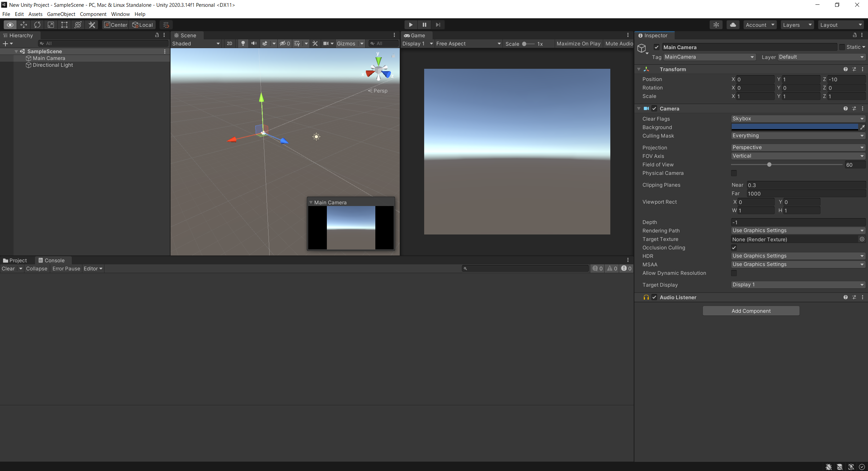Select the Move tool in the toolbar
The width and height of the screenshot is (868, 471).
[x=23, y=25]
